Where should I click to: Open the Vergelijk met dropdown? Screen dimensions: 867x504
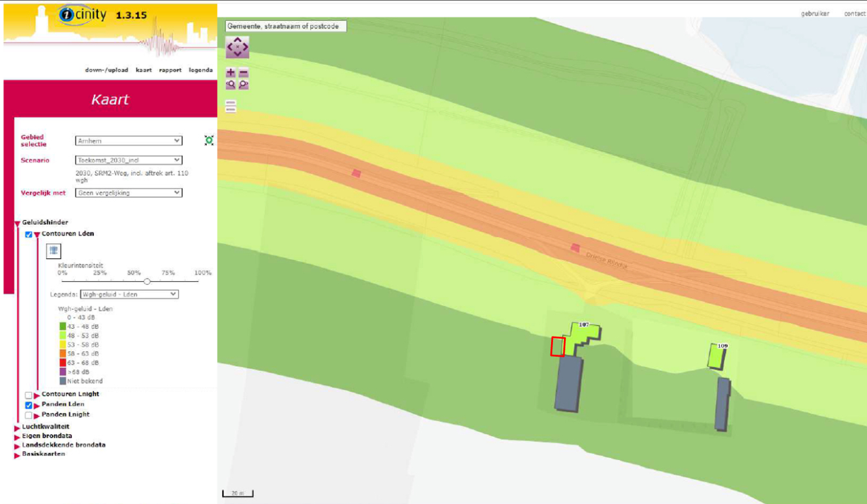[x=129, y=193]
